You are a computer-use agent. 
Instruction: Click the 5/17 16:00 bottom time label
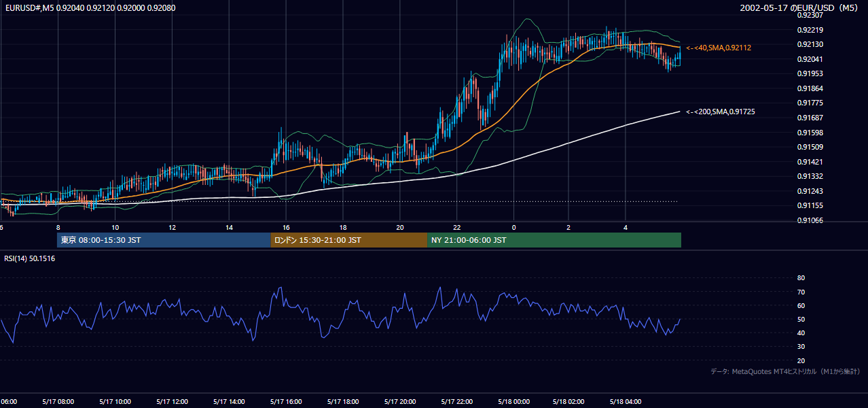[286, 401]
